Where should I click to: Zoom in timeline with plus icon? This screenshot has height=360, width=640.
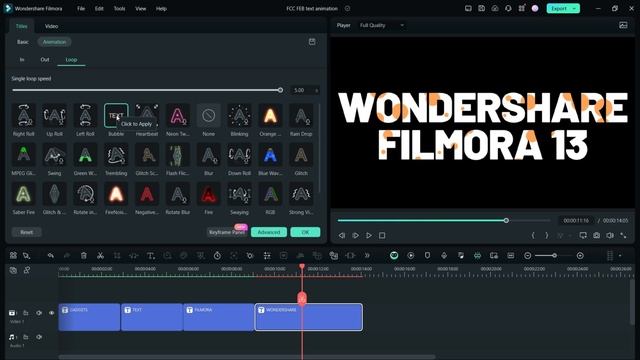[x=580, y=256]
